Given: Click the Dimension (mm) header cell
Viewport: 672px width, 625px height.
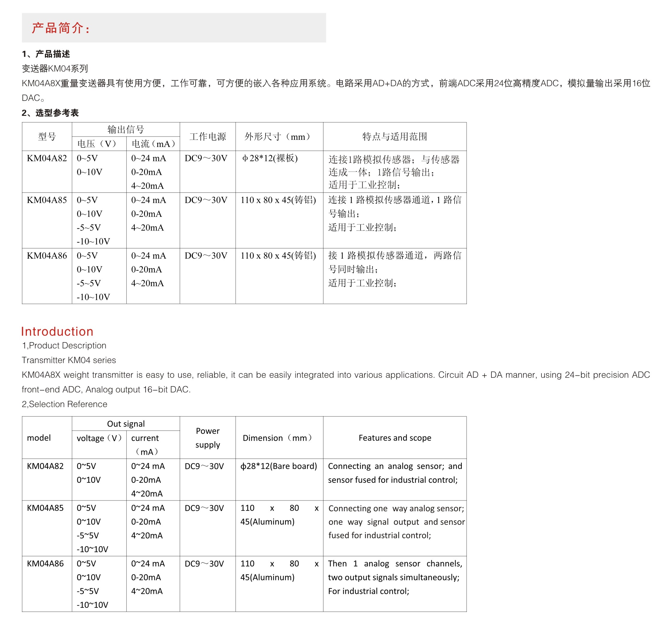Looking at the screenshot, I should pyautogui.click(x=279, y=438).
